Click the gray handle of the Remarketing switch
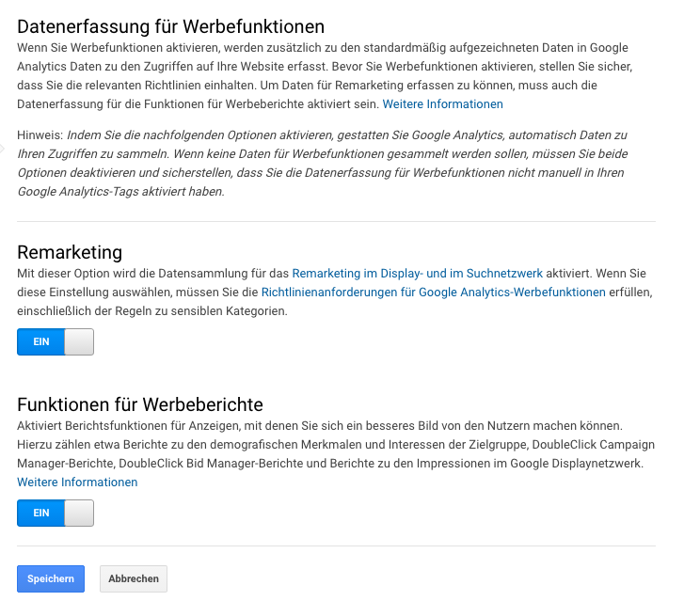700x601 pixels. [79, 341]
